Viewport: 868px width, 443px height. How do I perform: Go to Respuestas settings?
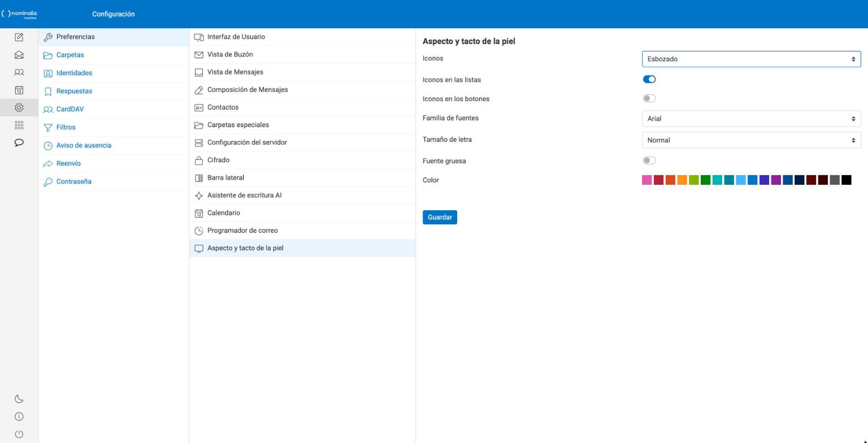(x=114, y=92)
